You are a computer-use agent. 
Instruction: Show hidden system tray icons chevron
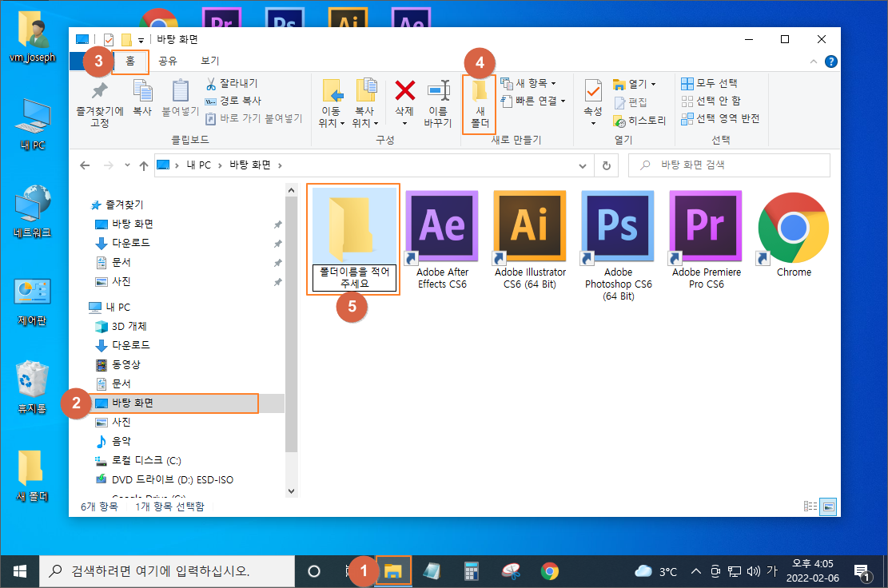tap(695, 571)
